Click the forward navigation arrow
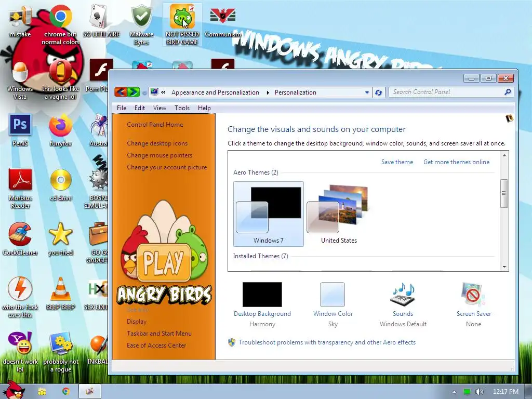This screenshot has height=399, width=532. [134, 92]
